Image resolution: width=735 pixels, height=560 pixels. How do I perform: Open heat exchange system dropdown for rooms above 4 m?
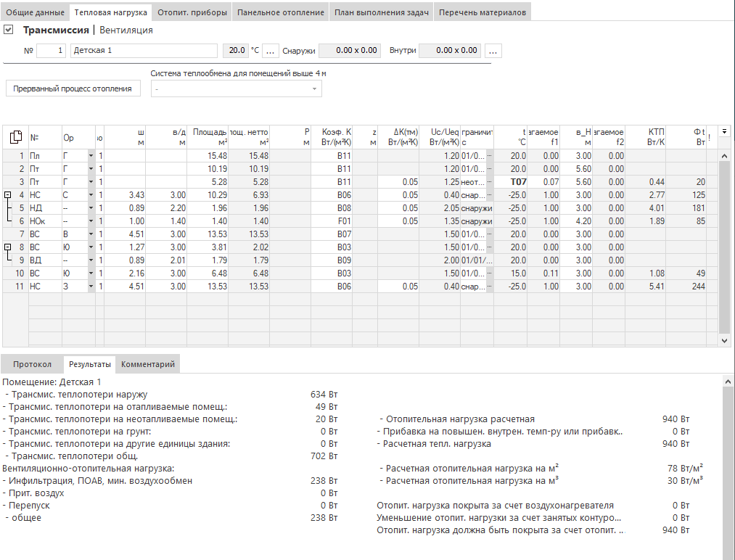(x=237, y=89)
